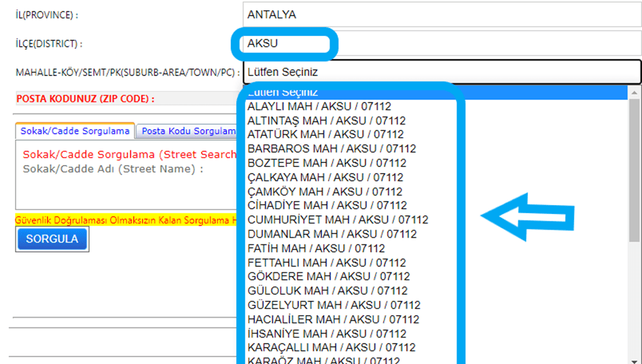This screenshot has width=642, height=364.
Task: Choose ALTINTAŞ MAH from the list
Action: click(326, 121)
